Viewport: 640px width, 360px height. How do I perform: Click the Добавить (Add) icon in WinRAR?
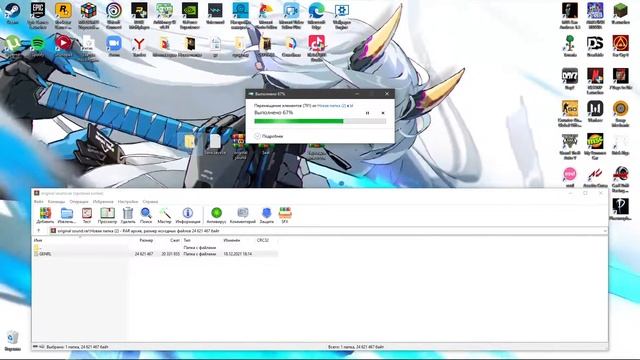(45, 215)
